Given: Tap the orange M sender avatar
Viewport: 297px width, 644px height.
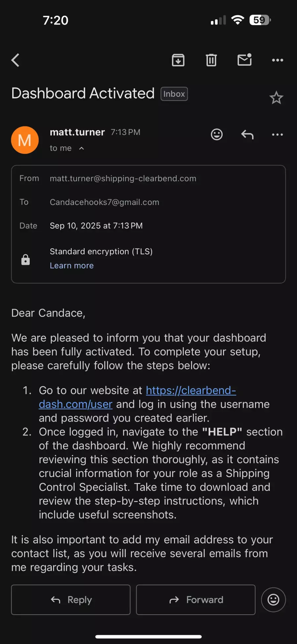Looking at the screenshot, I should [x=25, y=140].
